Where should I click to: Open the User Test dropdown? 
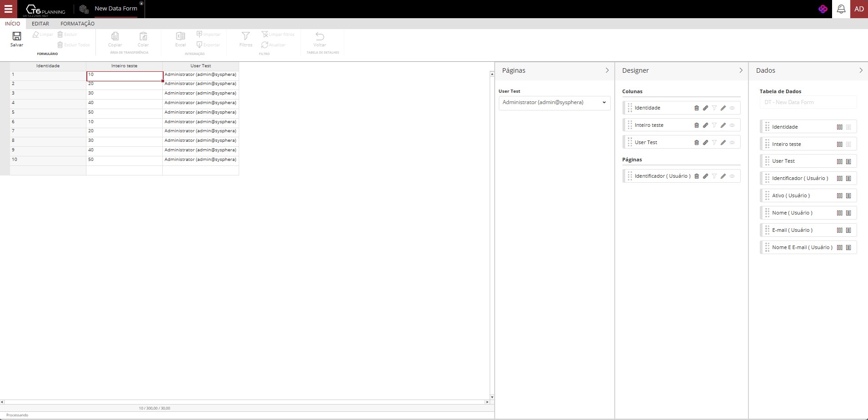554,103
